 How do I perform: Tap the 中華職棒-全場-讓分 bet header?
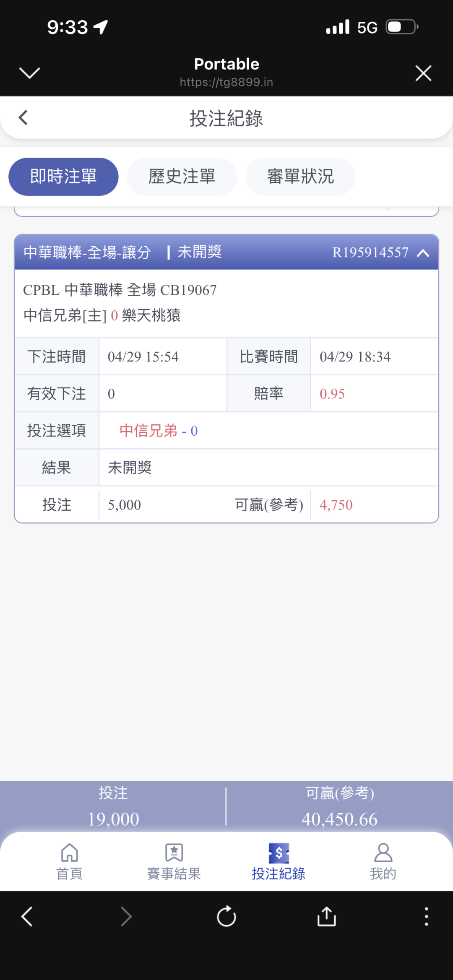[87, 252]
